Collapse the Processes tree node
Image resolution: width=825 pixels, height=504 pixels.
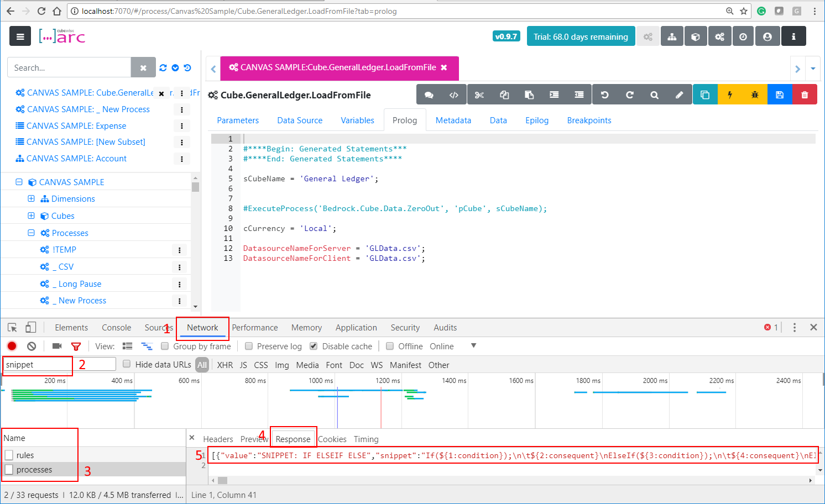click(31, 233)
